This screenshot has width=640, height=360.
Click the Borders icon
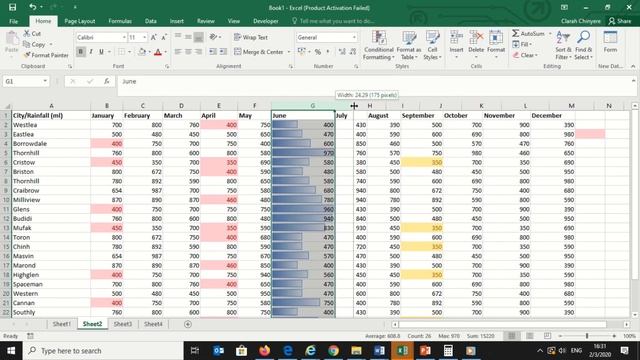[122, 52]
